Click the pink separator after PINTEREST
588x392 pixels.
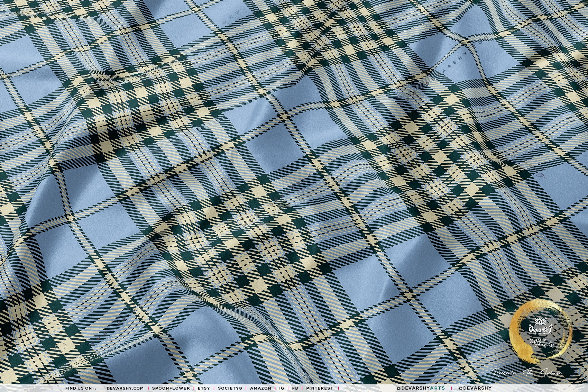coord(338,388)
